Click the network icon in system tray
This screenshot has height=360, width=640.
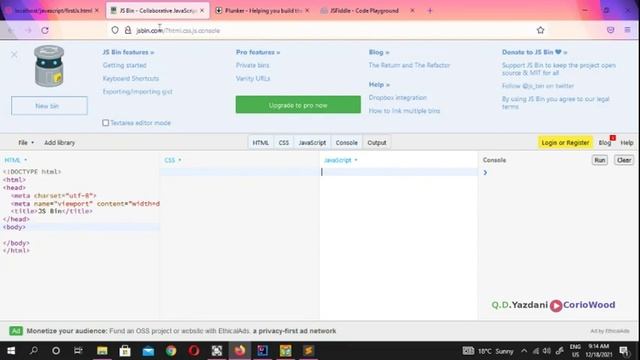click(x=536, y=351)
